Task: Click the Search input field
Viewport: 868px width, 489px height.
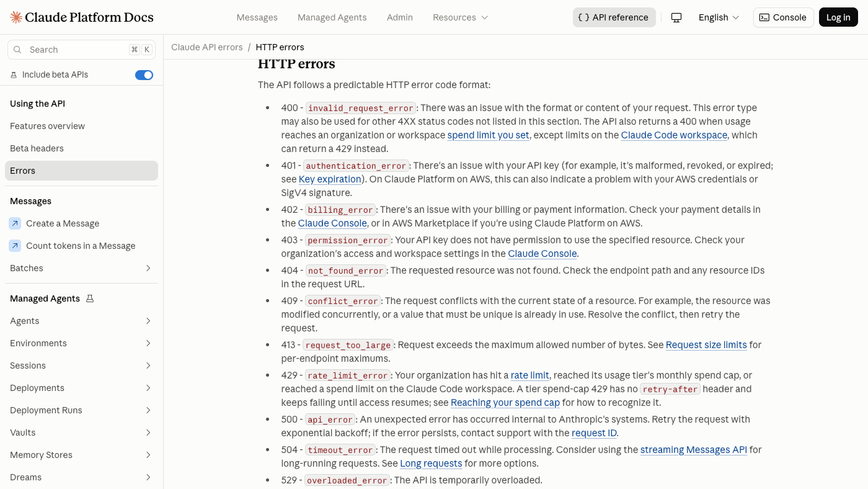Action: pos(81,50)
